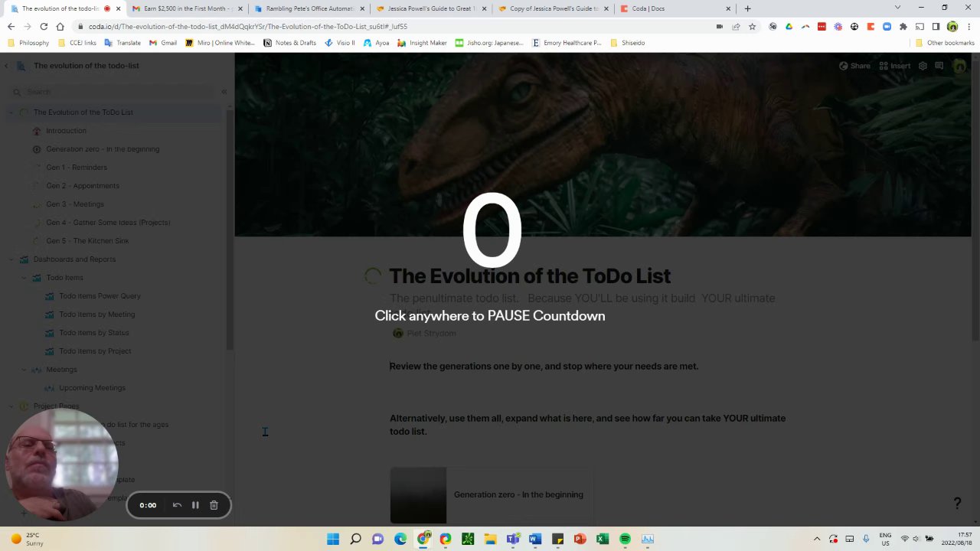Delete the recording using the trash icon
This screenshot has width=980, height=551.
click(x=214, y=505)
